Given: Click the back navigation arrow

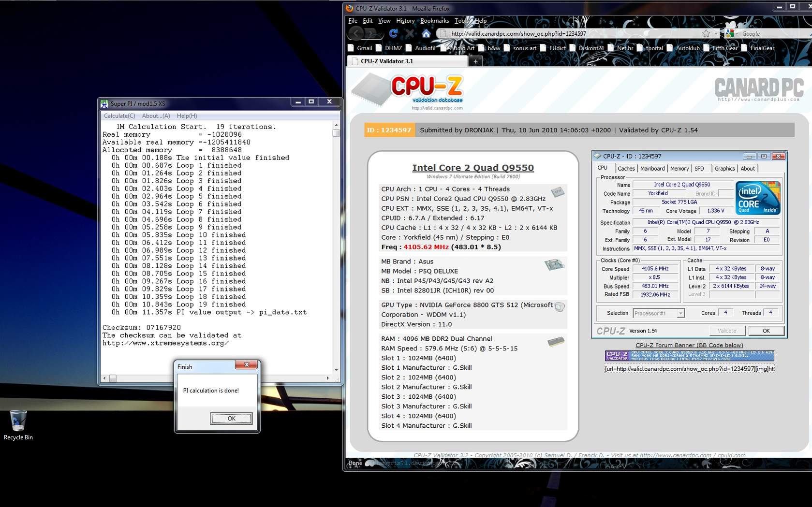Looking at the screenshot, I should (x=356, y=33).
